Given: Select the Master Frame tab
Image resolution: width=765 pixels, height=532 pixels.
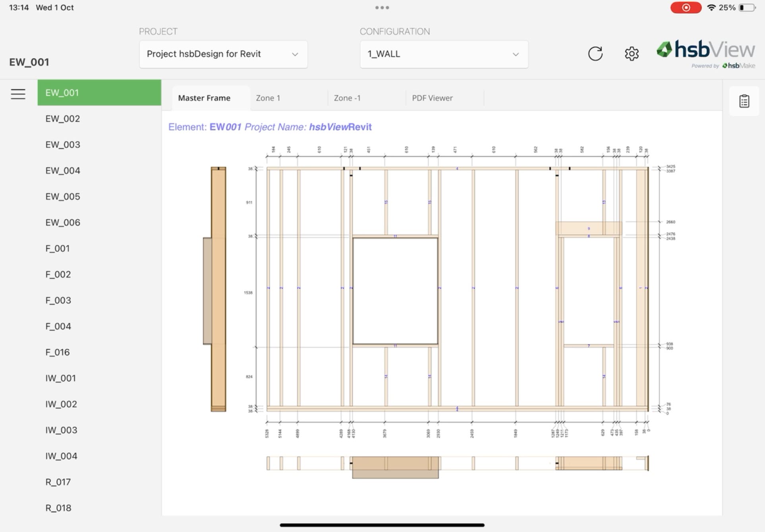Looking at the screenshot, I should pos(204,98).
